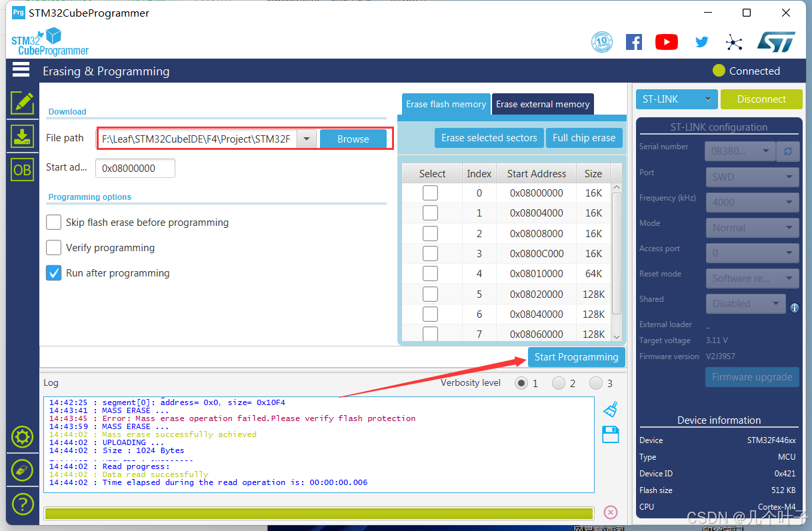Click Start address input field
This screenshot has height=531, width=812.
click(x=135, y=168)
